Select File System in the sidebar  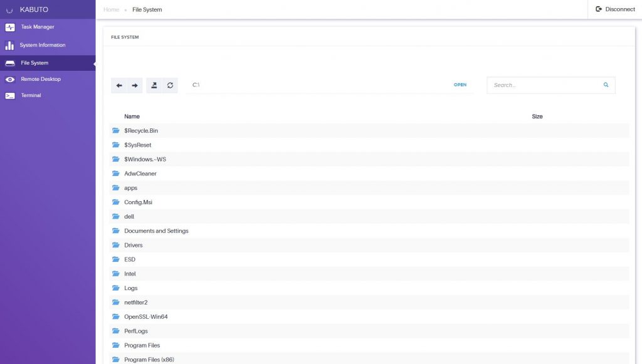click(x=34, y=63)
